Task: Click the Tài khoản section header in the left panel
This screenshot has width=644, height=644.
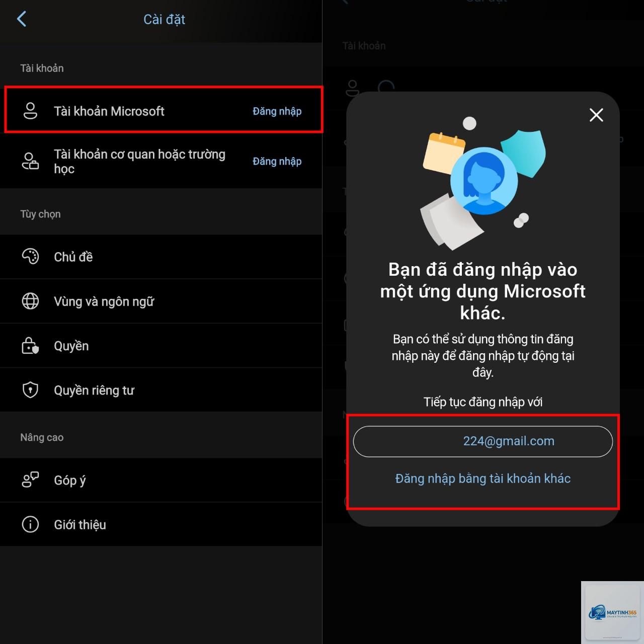Action: pyautogui.click(x=42, y=68)
